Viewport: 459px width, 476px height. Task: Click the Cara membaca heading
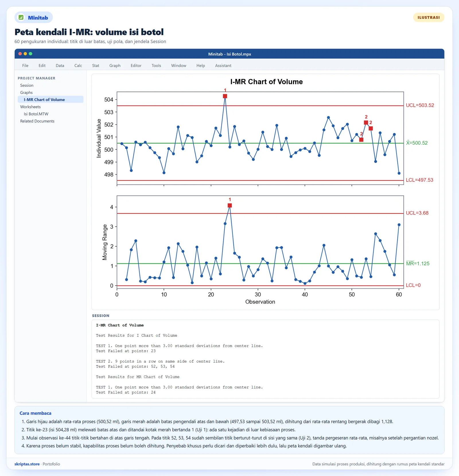pos(36,413)
